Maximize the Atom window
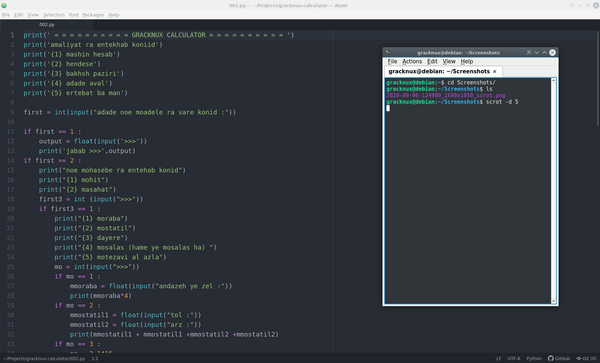600x363 pixels. tap(588, 5)
